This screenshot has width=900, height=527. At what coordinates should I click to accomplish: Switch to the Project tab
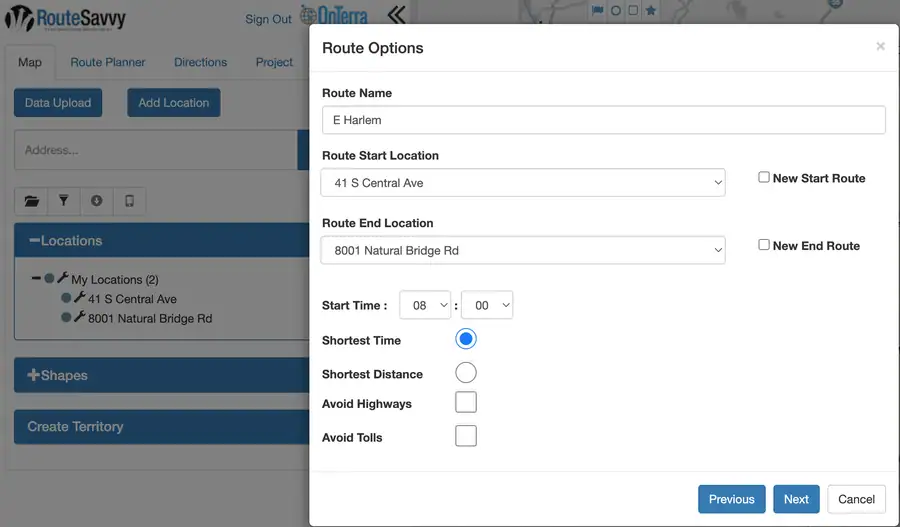274,62
